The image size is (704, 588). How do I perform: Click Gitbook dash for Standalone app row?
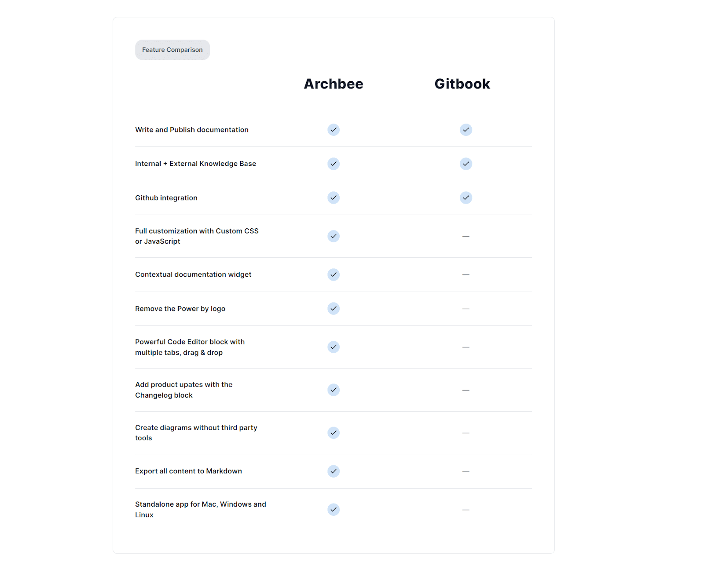[466, 510]
